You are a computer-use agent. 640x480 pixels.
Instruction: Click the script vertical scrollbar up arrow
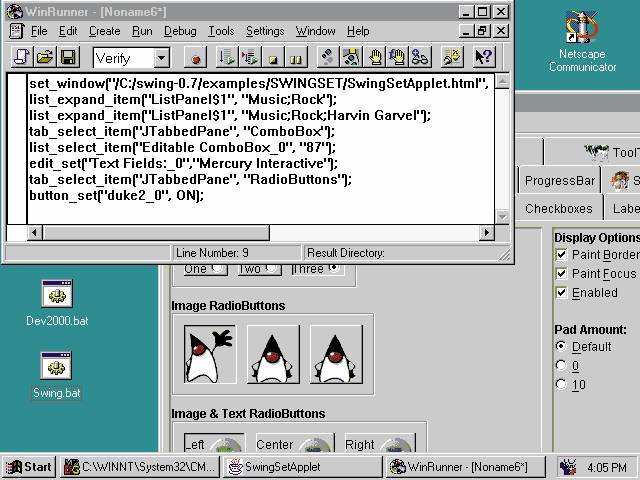click(x=502, y=82)
